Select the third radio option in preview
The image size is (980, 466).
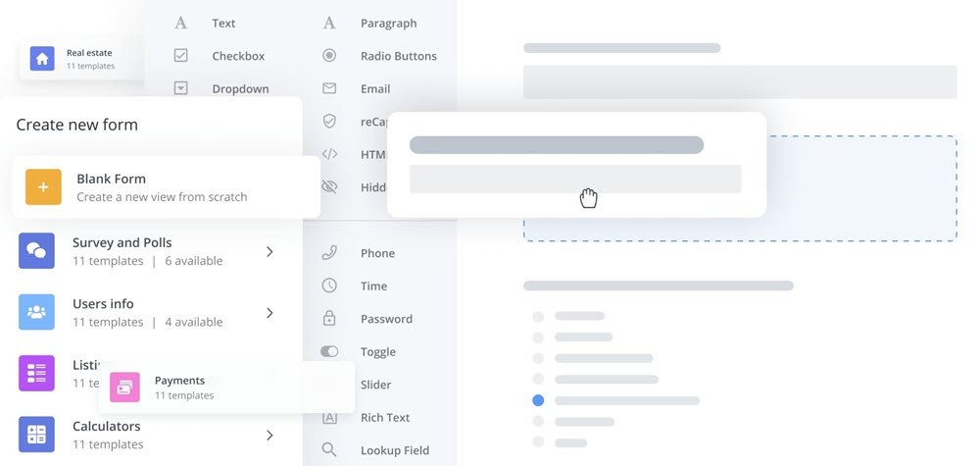pyautogui.click(x=538, y=358)
